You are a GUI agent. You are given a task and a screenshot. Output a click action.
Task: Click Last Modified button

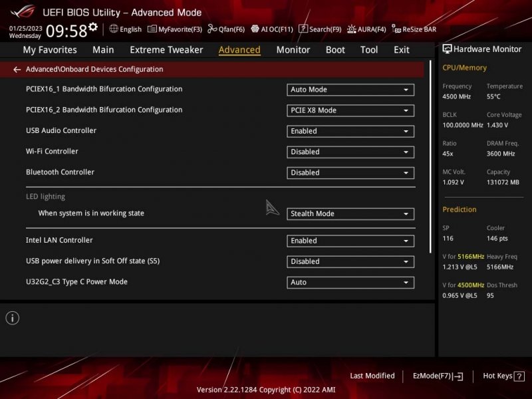[x=372, y=376]
